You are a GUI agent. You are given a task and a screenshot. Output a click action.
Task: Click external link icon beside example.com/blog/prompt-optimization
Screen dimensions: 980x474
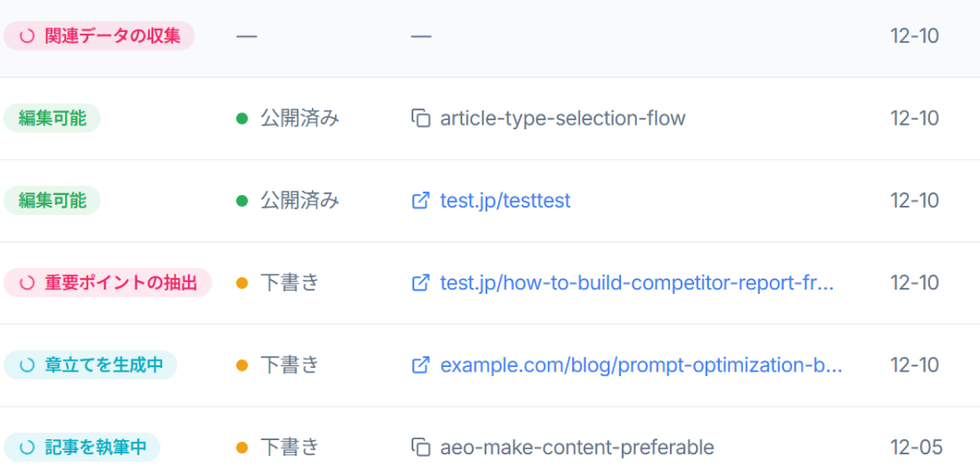[421, 365]
